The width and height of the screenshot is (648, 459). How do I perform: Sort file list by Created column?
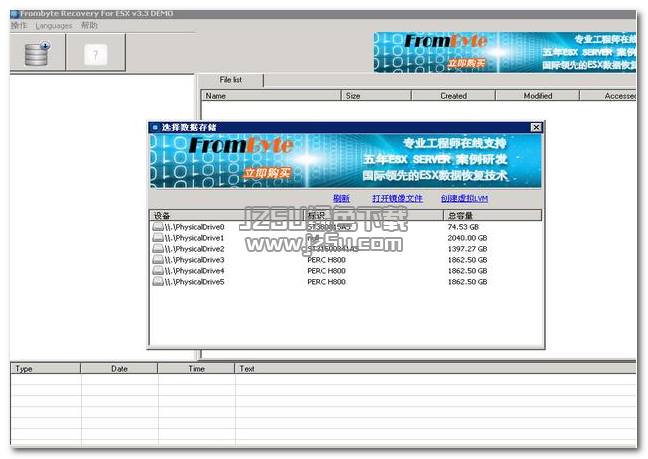453,95
